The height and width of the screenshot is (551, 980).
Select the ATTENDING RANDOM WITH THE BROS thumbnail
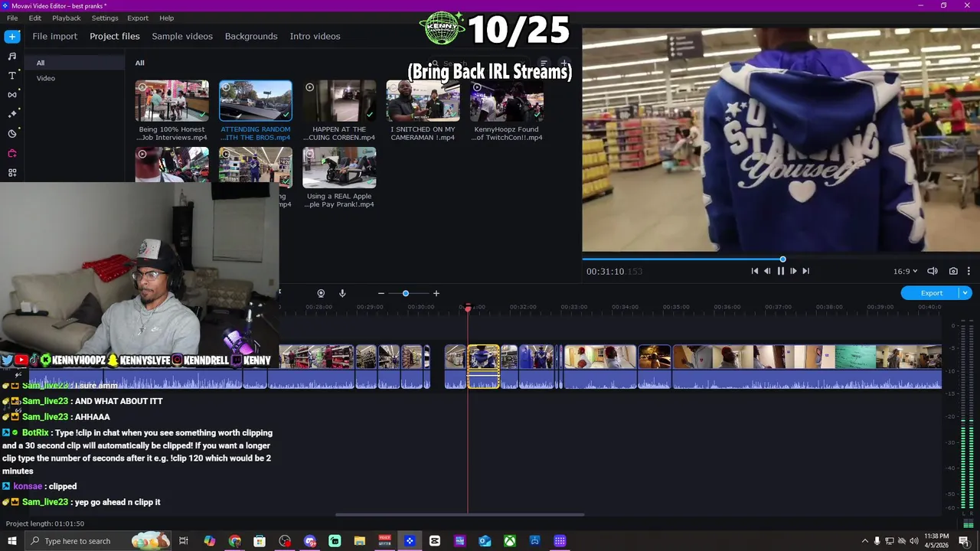pos(256,100)
